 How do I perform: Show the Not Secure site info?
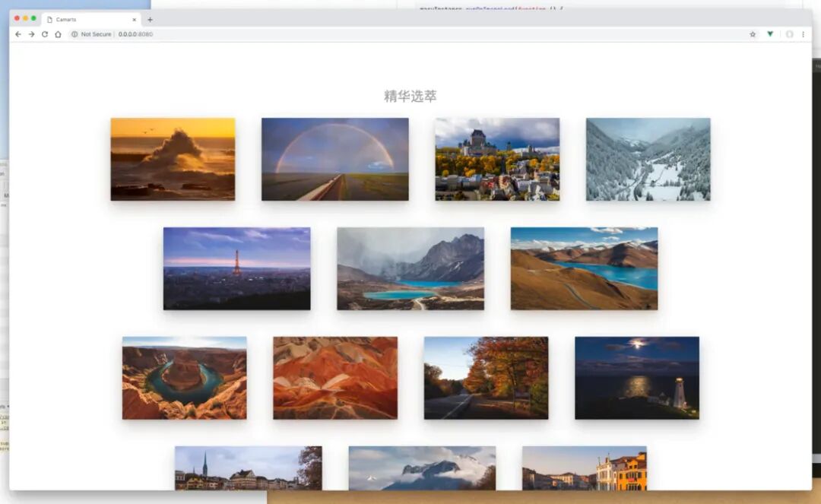pos(92,34)
